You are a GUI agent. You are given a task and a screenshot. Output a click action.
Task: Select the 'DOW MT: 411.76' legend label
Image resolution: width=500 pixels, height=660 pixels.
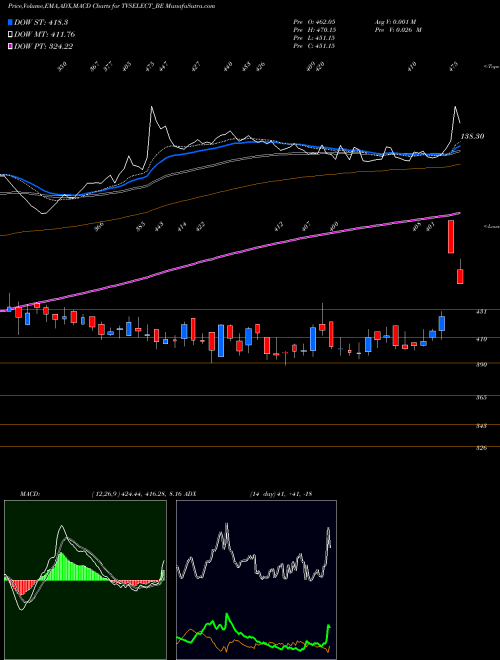point(45,34)
